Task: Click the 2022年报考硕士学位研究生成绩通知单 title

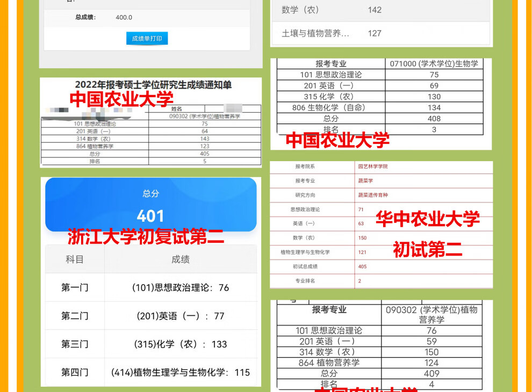Action: click(153, 84)
